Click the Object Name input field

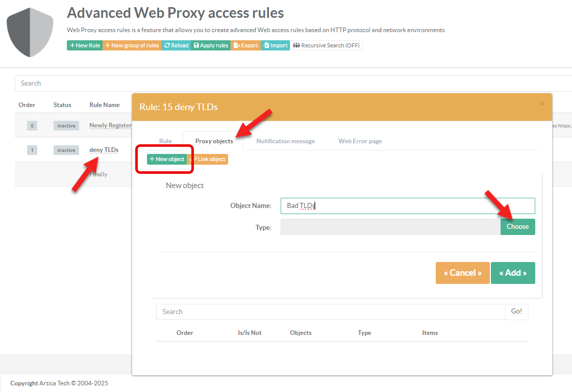(x=407, y=206)
